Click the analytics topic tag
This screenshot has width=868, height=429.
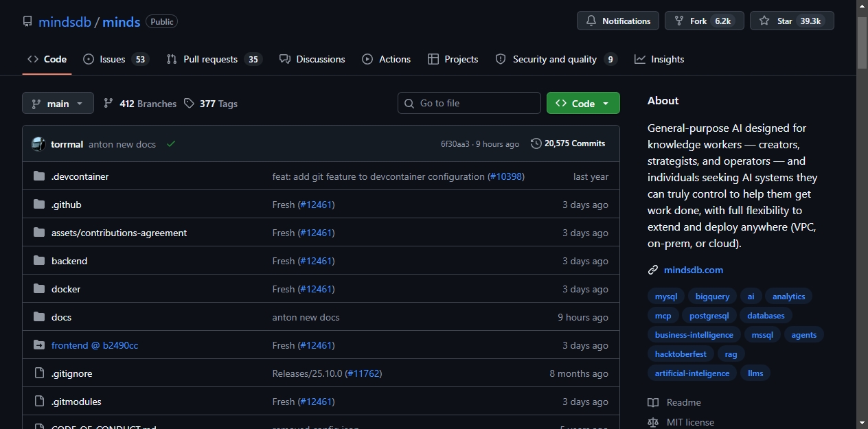pyautogui.click(x=788, y=297)
